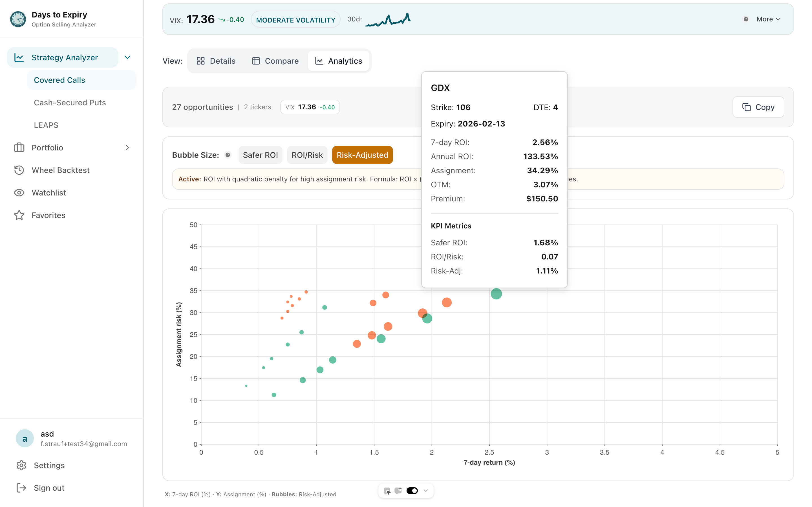Select the Risk-Adjusted highlighted option

pos(362,155)
